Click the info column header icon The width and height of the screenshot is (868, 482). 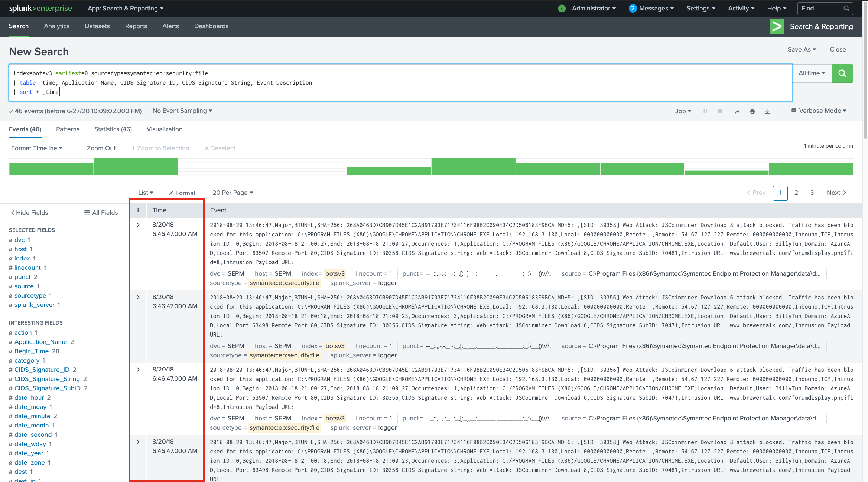coord(138,210)
